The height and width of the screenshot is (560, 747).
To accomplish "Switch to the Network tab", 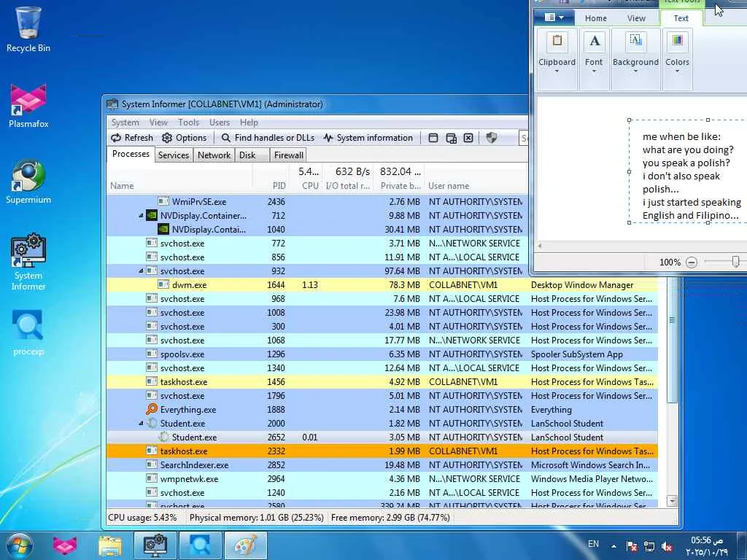I will tap(214, 155).
